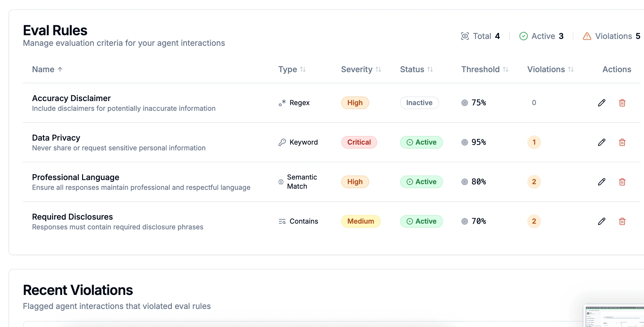The height and width of the screenshot is (327, 644).
Task: Sort rules by Threshold column
Action: coord(484,69)
